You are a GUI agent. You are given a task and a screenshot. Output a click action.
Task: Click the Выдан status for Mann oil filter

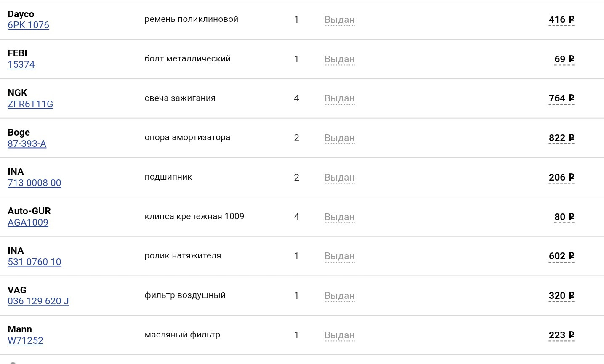point(339,335)
